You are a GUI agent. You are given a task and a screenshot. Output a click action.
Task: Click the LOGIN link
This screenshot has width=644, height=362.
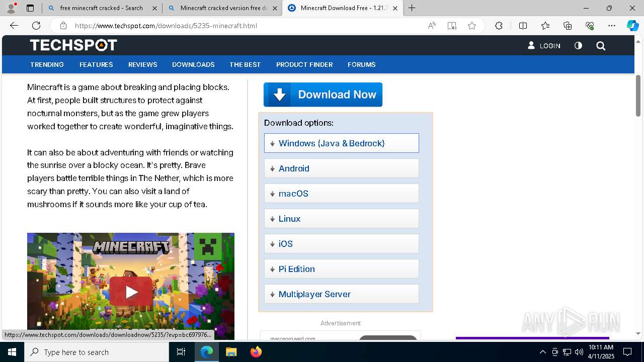point(550,46)
